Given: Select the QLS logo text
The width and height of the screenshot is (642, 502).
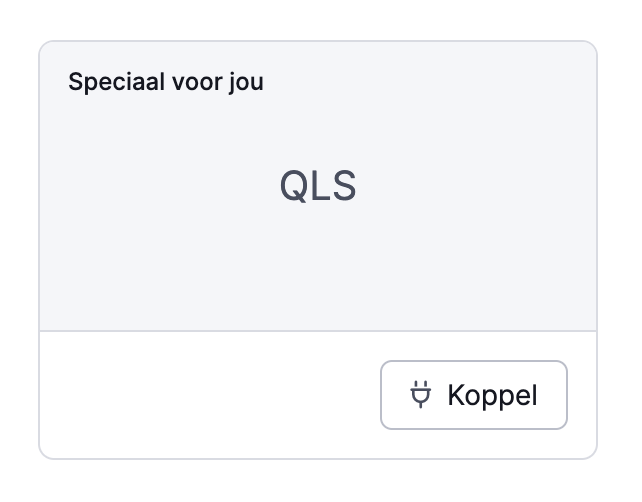Looking at the screenshot, I should click(318, 186).
